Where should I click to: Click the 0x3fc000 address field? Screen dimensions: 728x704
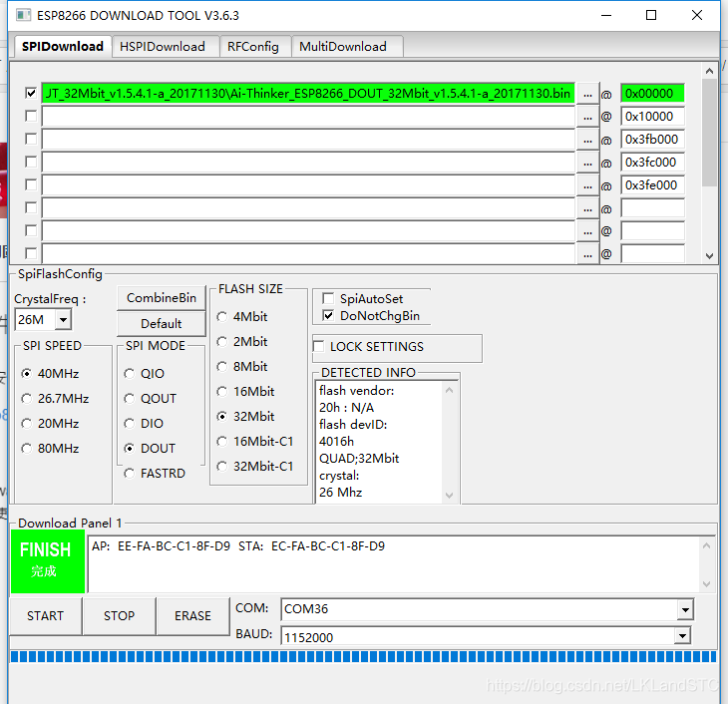click(652, 163)
